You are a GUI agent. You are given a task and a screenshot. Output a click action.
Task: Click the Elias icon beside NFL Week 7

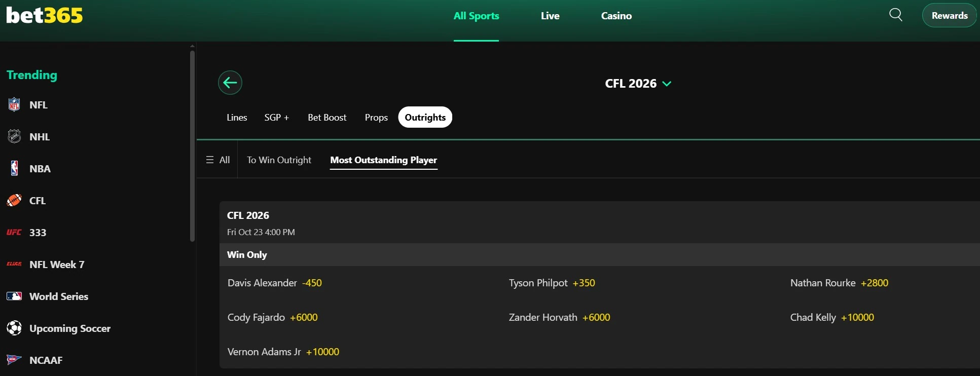point(14,264)
